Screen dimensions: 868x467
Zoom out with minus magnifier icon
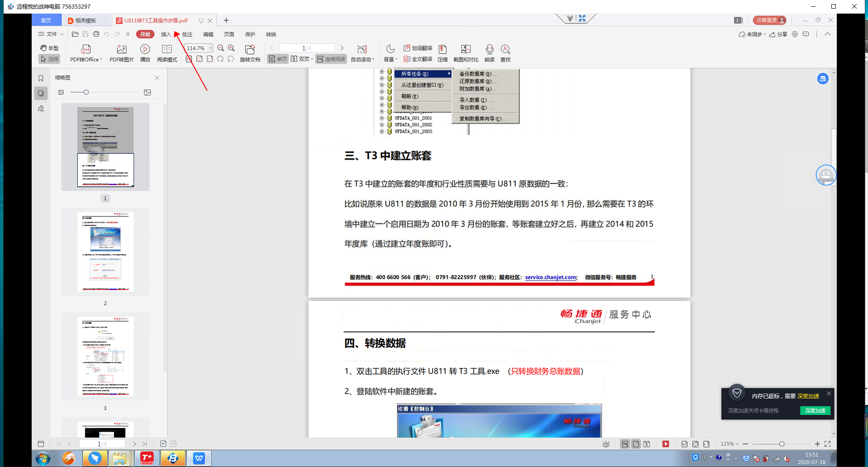coord(221,48)
